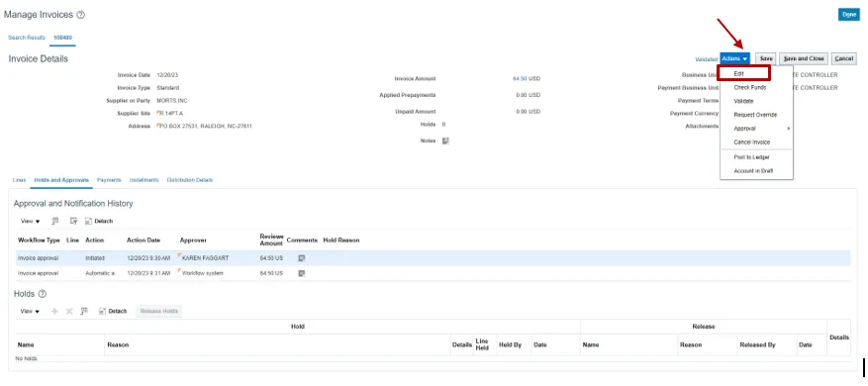Click freeze icon in Approval history toolbar
The height and width of the screenshot is (386, 868).
click(x=54, y=221)
